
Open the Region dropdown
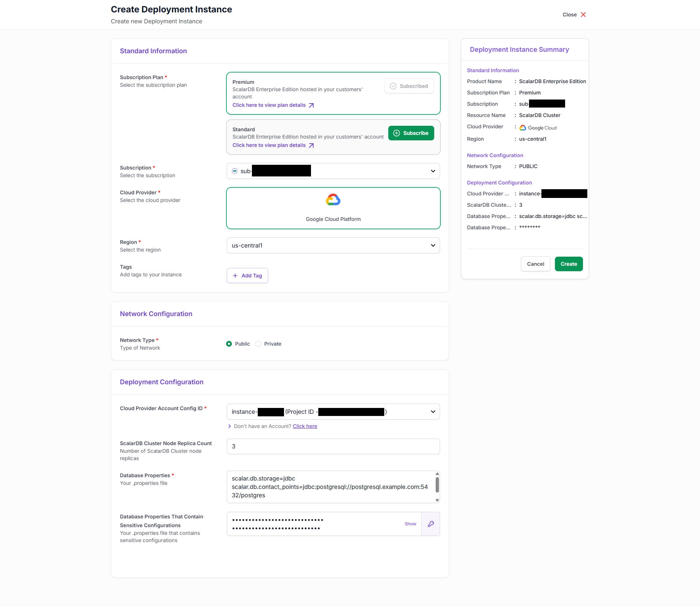tap(433, 245)
